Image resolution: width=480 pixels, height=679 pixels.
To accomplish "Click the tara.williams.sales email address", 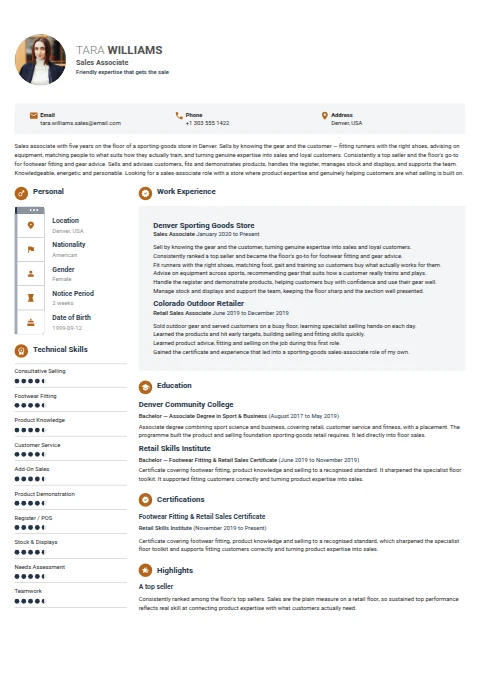I will pyautogui.click(x=81, y=123).
